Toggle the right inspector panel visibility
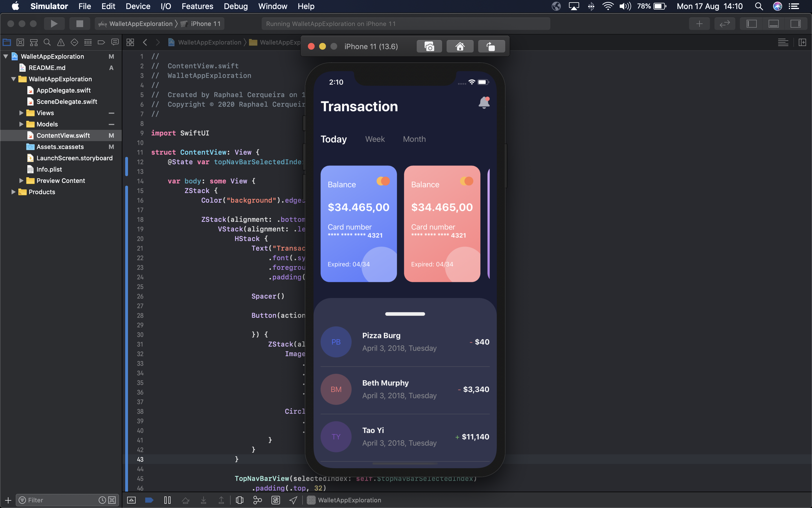812x508 pixels. (x=796, y=23)
